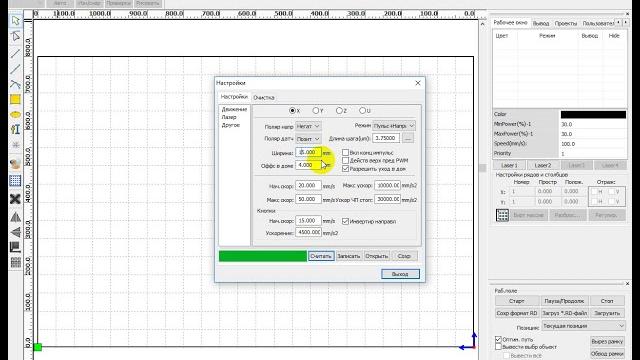This screenshot has height=360, width=640.
Task: Click 'Laser1' button
Action: point(509,165)
